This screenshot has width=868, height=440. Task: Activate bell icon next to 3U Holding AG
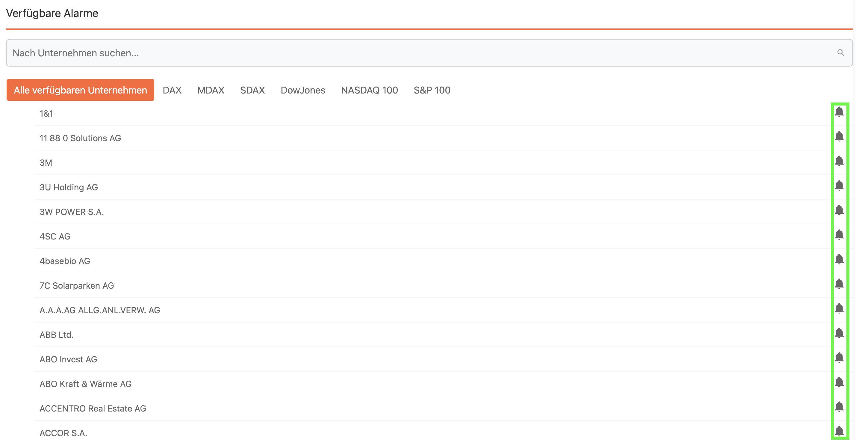(x=839, y=186)
